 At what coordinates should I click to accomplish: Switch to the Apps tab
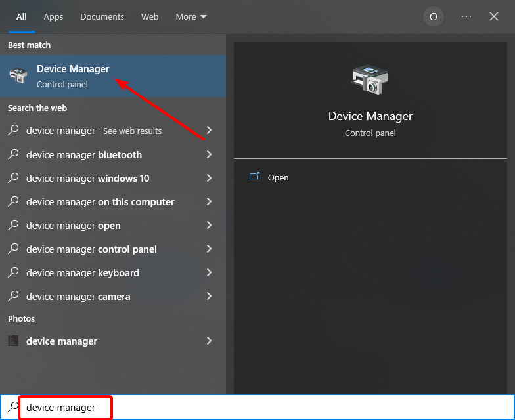pos(53,17)
